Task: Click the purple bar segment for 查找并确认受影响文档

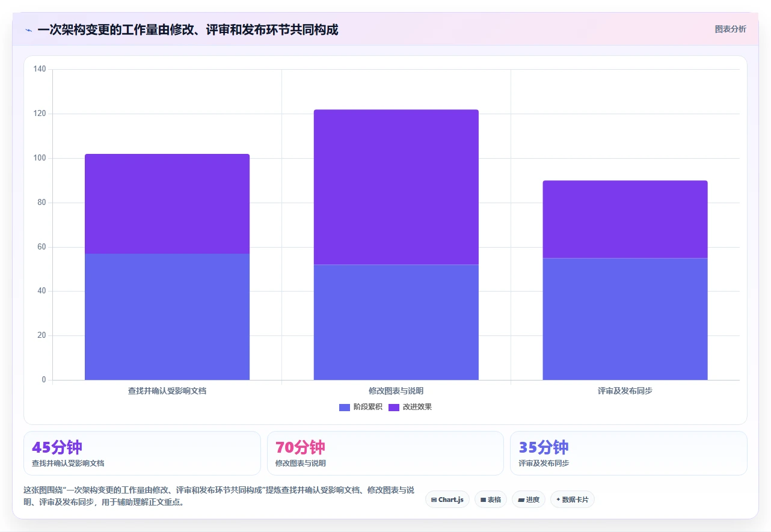Action: pyautogui.click(x=167, y=204)
